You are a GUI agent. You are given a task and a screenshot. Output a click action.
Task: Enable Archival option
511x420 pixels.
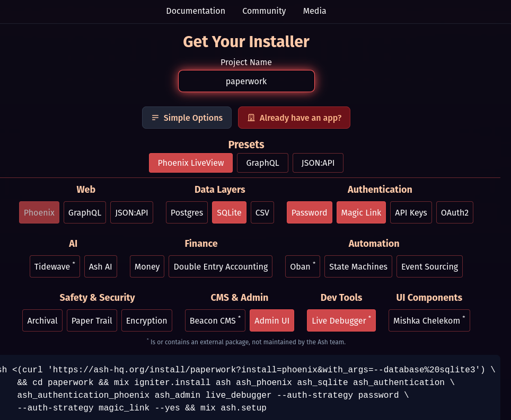pyautogui.click(x=42, y=320)
